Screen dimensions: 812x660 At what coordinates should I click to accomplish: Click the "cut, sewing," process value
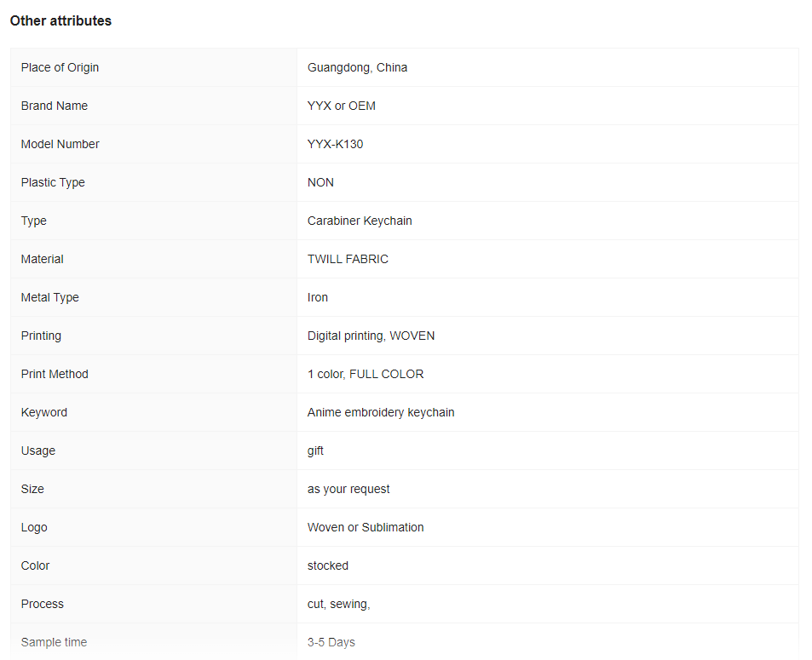coord(338,604)
